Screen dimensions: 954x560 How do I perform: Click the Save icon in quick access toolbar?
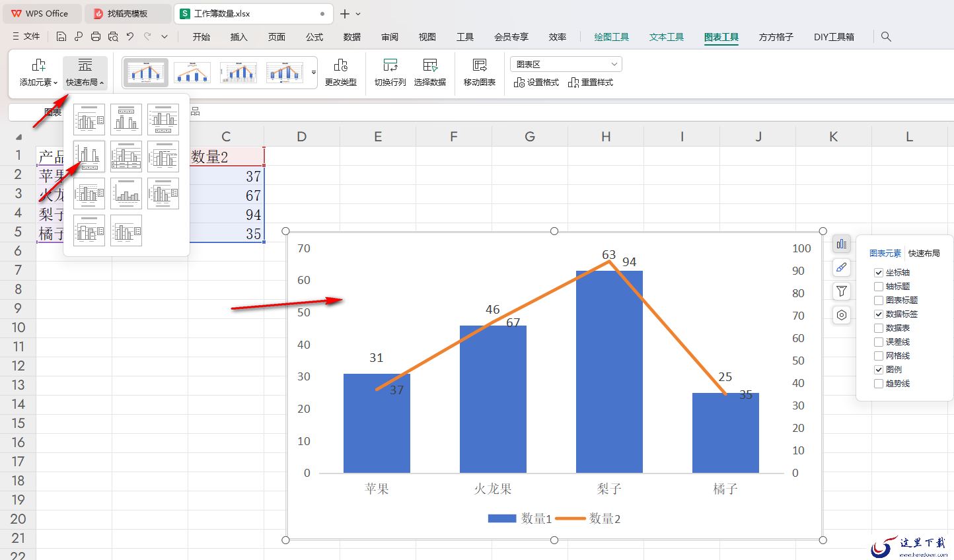[61, 36]
